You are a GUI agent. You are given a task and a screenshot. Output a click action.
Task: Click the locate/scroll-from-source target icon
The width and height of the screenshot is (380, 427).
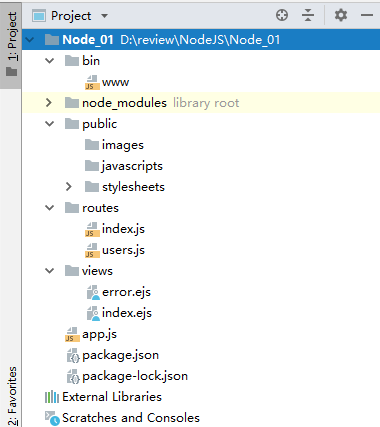(282, 15)
